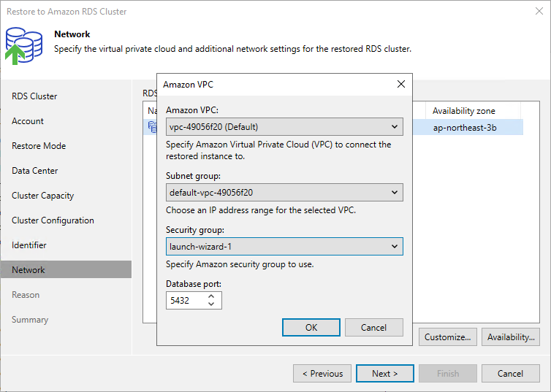The width and height of the screenshot is (551, 392).
Task: Open the Availability... settings button
Action: (511, 337)
